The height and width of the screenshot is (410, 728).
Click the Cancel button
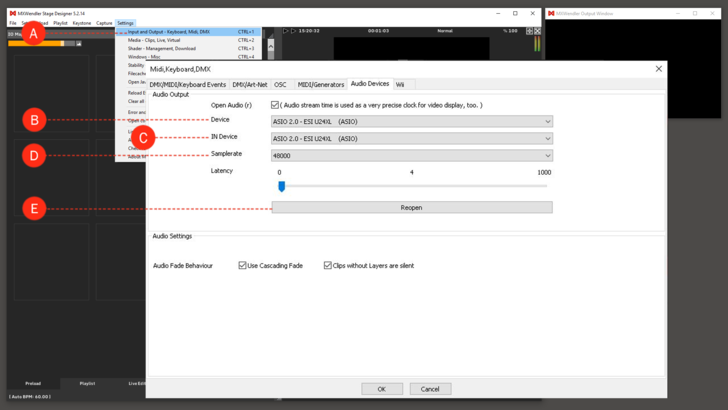430,389
